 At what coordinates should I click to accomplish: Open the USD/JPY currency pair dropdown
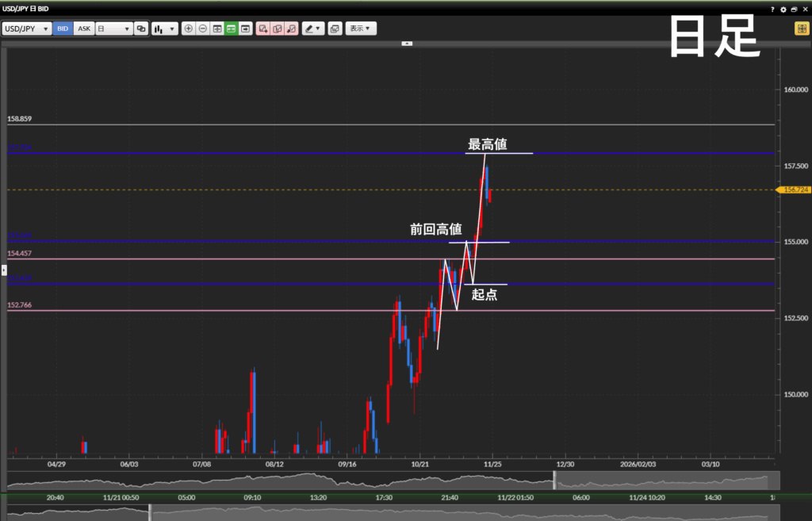(x=27, y=29)
